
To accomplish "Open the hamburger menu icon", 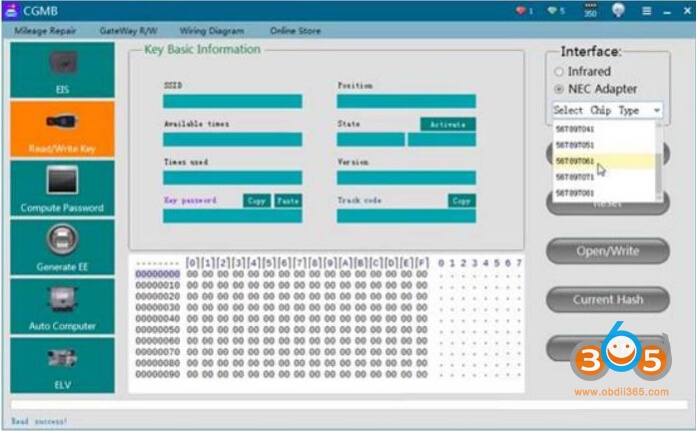I will tap(646, 11).
